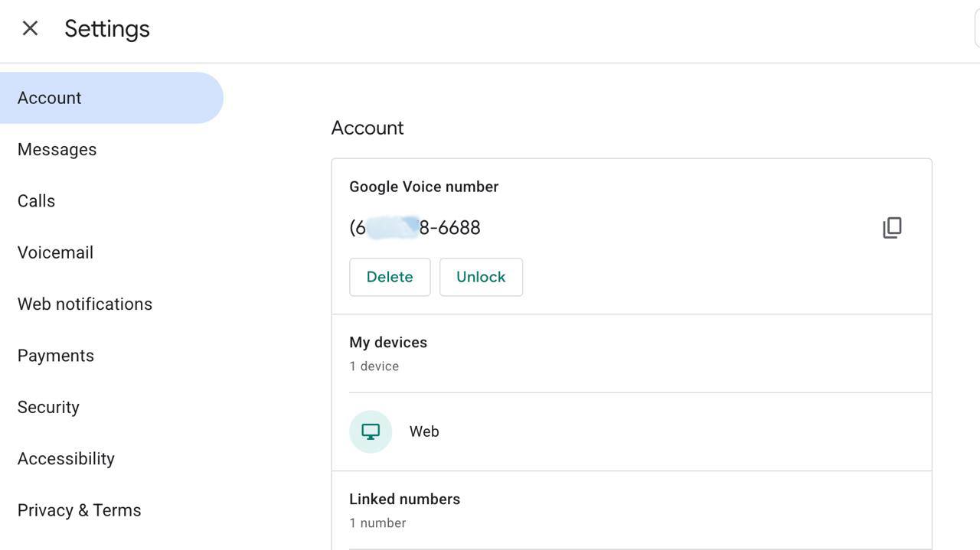This screenshot has width=980, height=550.
Task: Open Privacy & Terms section
Action: tap(80, 510)
